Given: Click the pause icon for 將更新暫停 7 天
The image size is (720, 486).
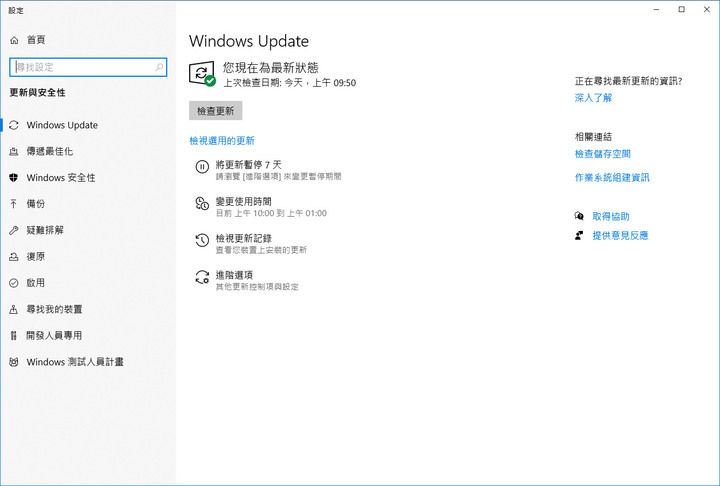Looking at the screenshot, I should pyautogui.click(x=202, y=166).
